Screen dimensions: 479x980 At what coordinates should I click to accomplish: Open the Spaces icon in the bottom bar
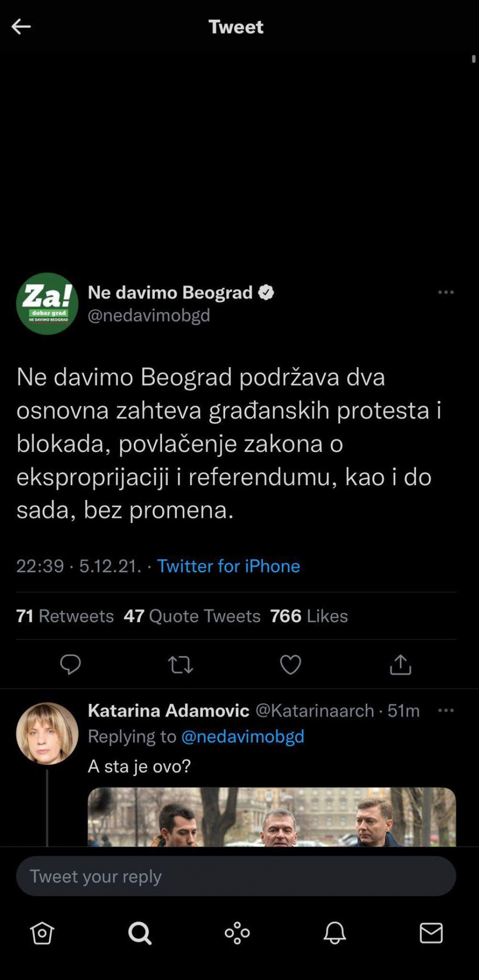click(x=238, y=932)
